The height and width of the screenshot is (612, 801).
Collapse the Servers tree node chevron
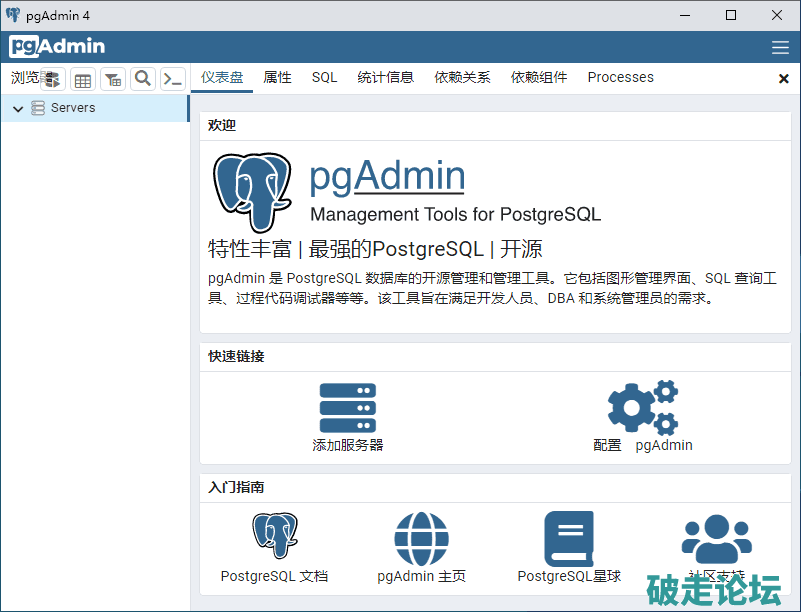coord(18,109)
